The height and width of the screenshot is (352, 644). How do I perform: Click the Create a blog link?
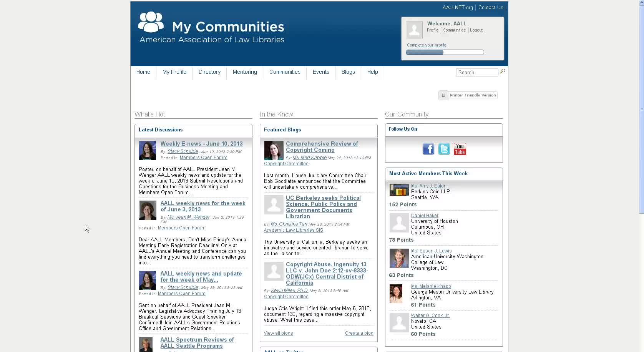359,333
